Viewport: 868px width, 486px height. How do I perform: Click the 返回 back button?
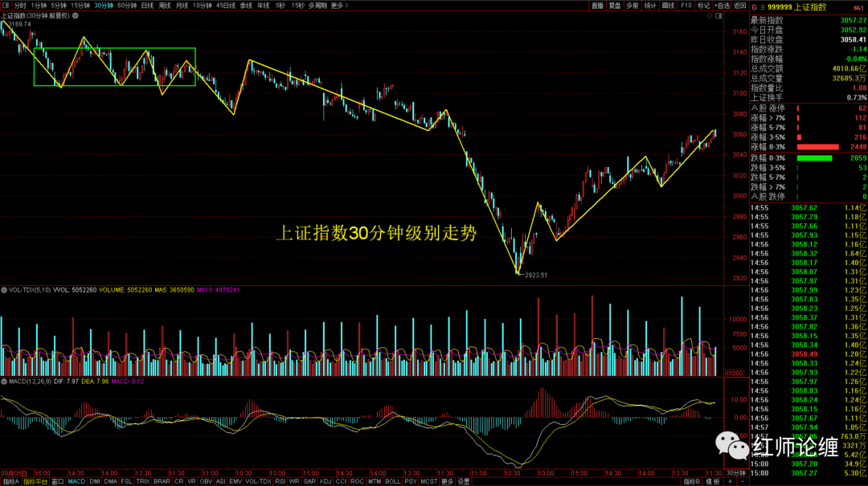(x=740, y=6)
